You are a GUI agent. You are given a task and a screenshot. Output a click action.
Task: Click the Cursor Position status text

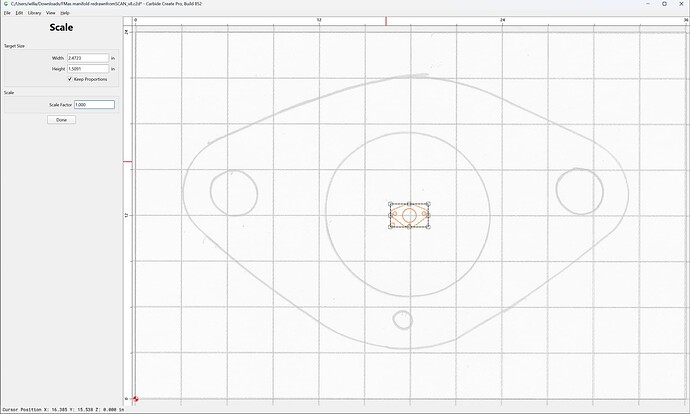62,410
